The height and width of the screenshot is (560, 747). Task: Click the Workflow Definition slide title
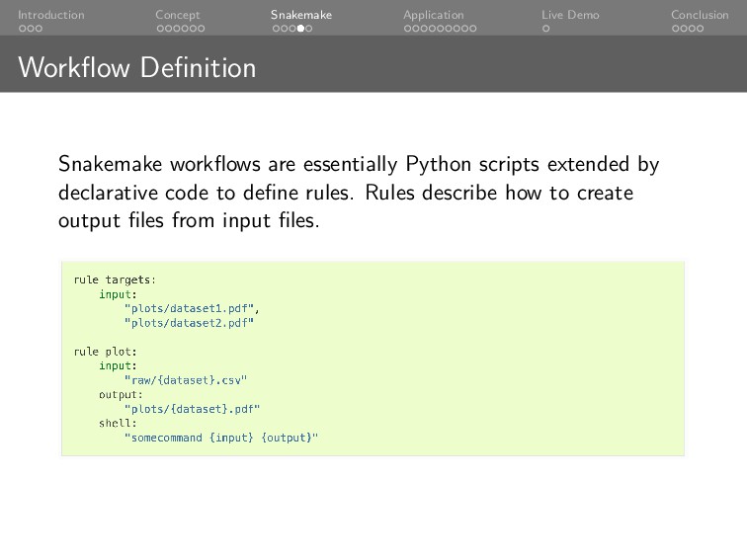tap(136, 68)
